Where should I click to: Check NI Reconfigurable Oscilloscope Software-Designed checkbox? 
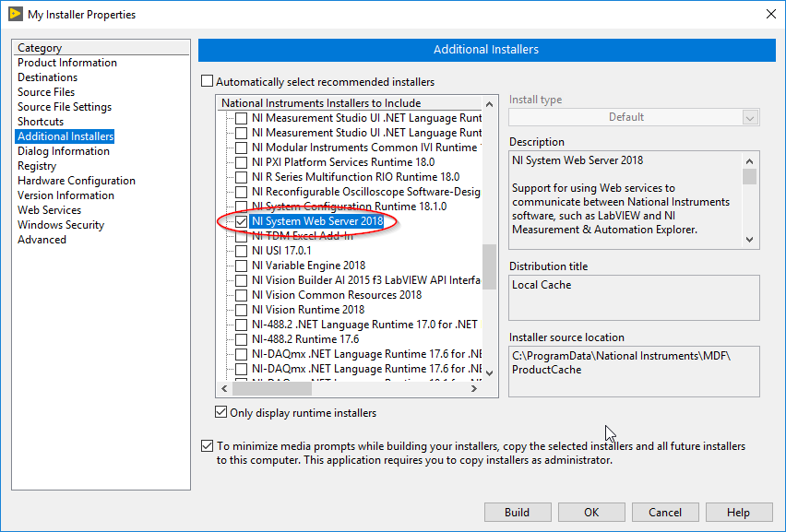point(241,193)
